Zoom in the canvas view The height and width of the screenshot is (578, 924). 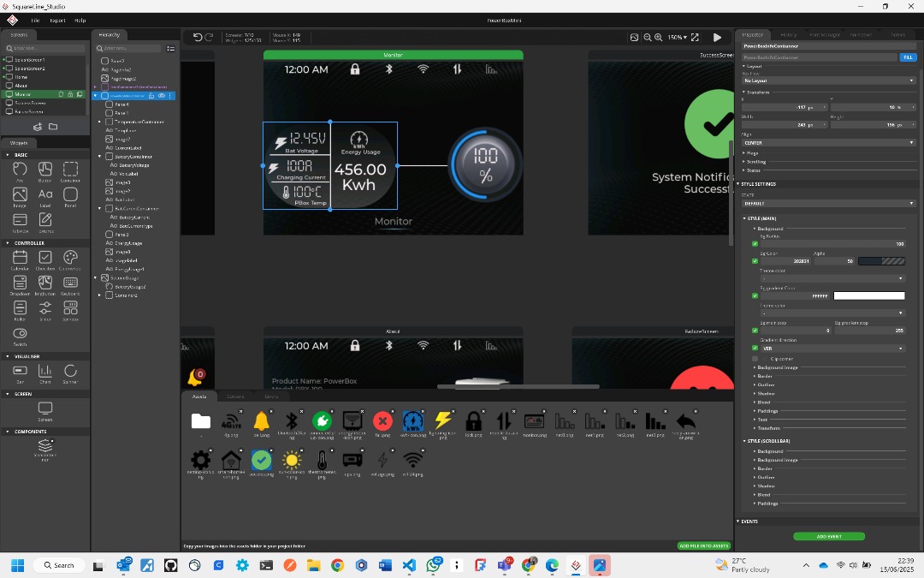658,37
